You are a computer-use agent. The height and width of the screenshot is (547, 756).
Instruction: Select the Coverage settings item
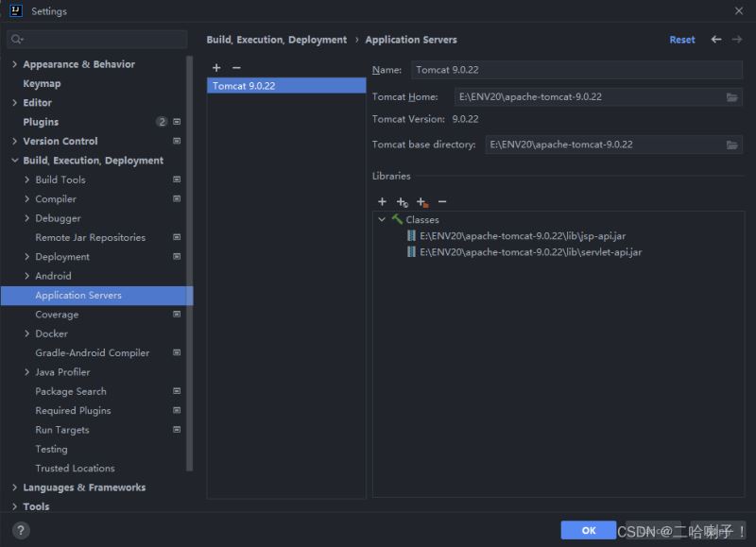[57, 315]
